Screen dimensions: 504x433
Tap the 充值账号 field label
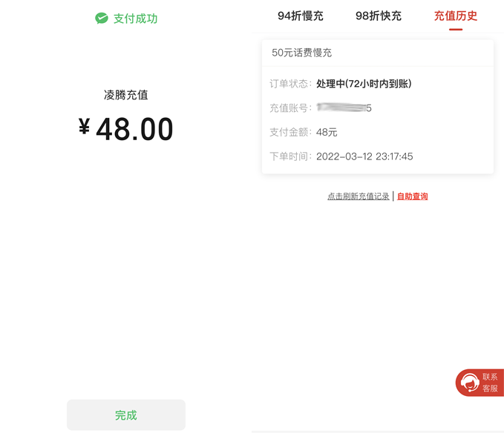tap(288, 108)
